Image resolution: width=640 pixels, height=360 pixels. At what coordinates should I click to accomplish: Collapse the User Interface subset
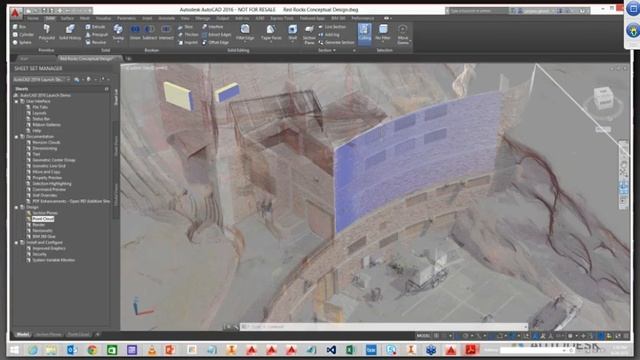[17, 101]
